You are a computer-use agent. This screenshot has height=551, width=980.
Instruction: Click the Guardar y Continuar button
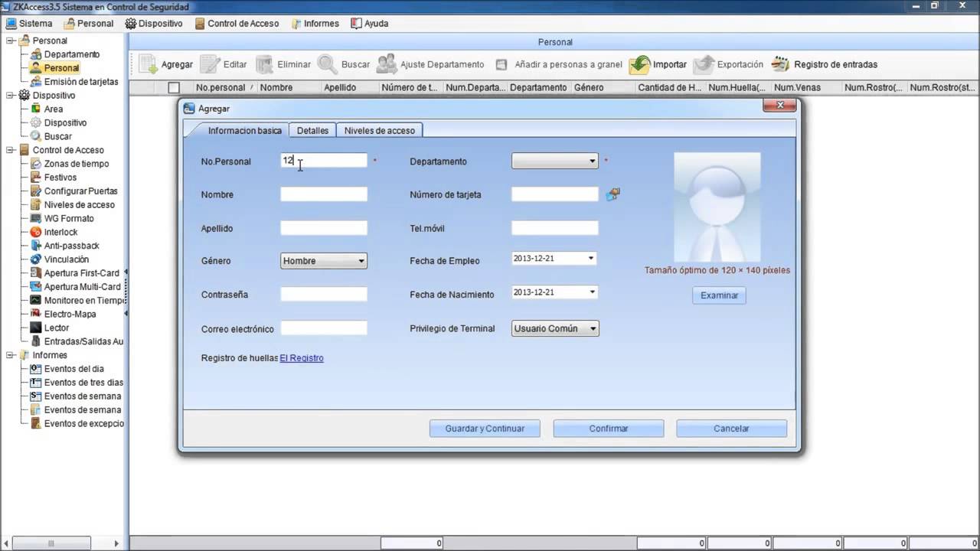coord(485,429)
